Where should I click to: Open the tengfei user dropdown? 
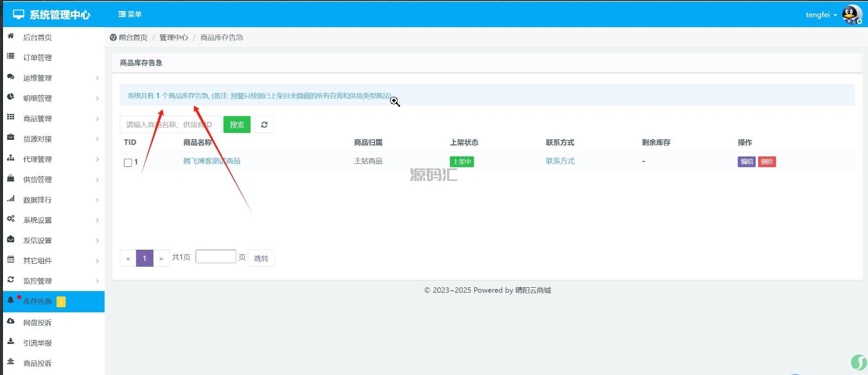[x=821, y=15]
